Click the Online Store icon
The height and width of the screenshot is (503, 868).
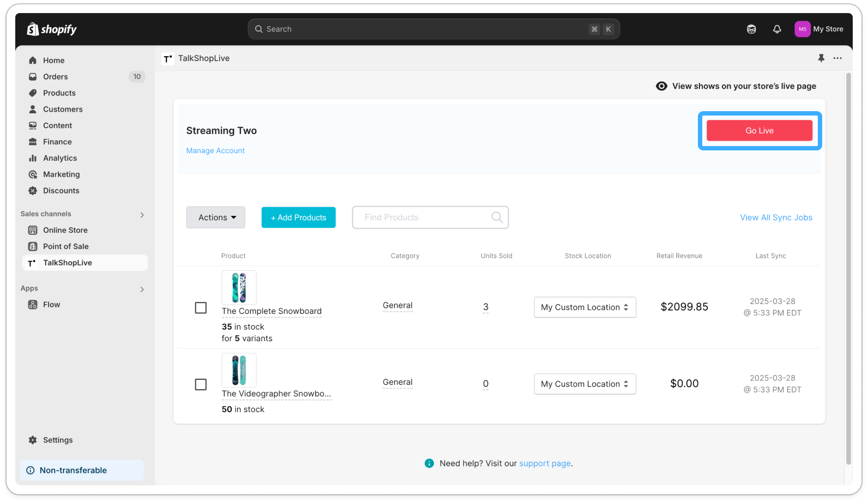(33, 231)
